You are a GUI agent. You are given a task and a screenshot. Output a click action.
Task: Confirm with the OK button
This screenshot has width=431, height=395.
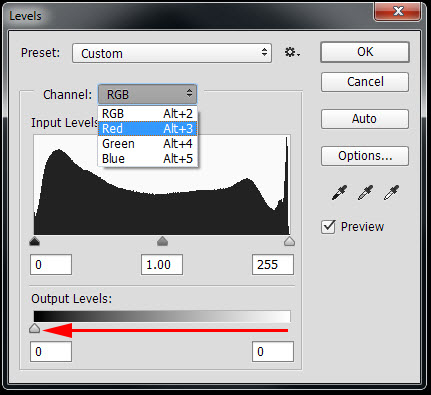point(365,52)
